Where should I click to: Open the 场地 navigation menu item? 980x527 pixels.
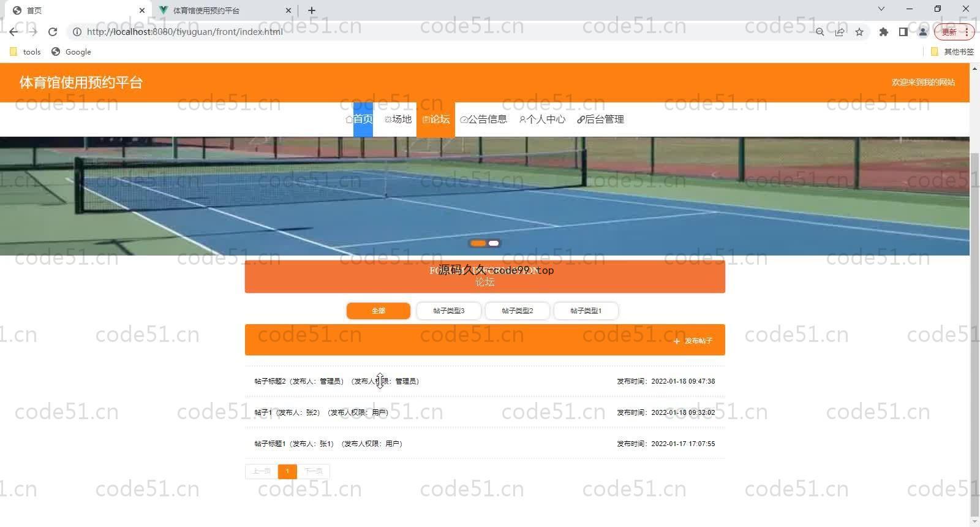(x=398, y=119)
